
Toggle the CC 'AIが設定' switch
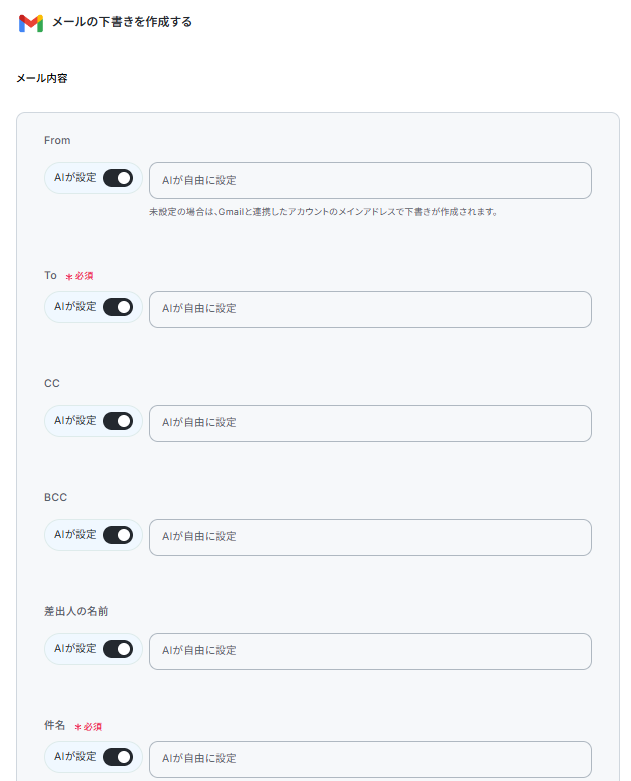(118, 421)
